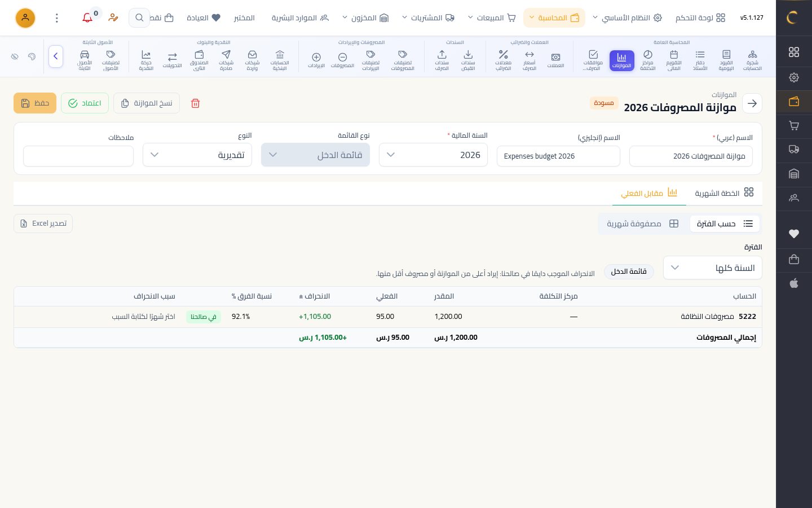Image resolution: width=812 pixels, height=508 pixels.
Task: Open daily journal entries (القيود اليومية) icon
Action: coord(726,60)
